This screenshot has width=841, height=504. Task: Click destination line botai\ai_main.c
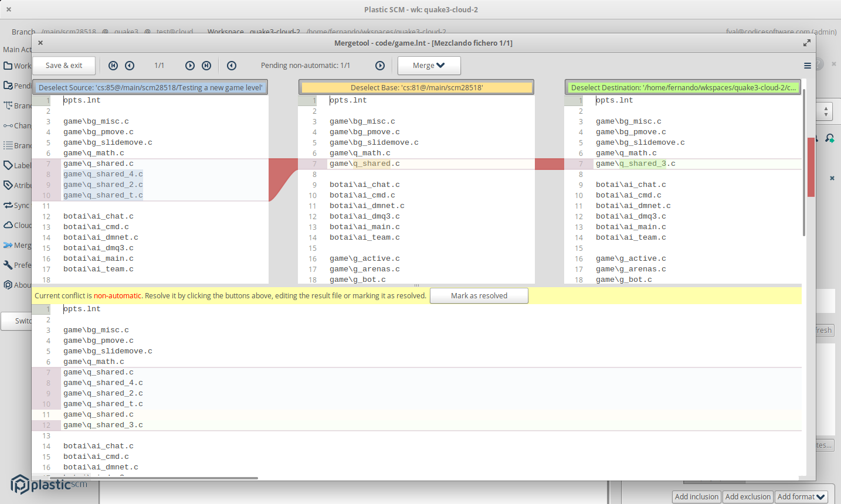(631, 227)
